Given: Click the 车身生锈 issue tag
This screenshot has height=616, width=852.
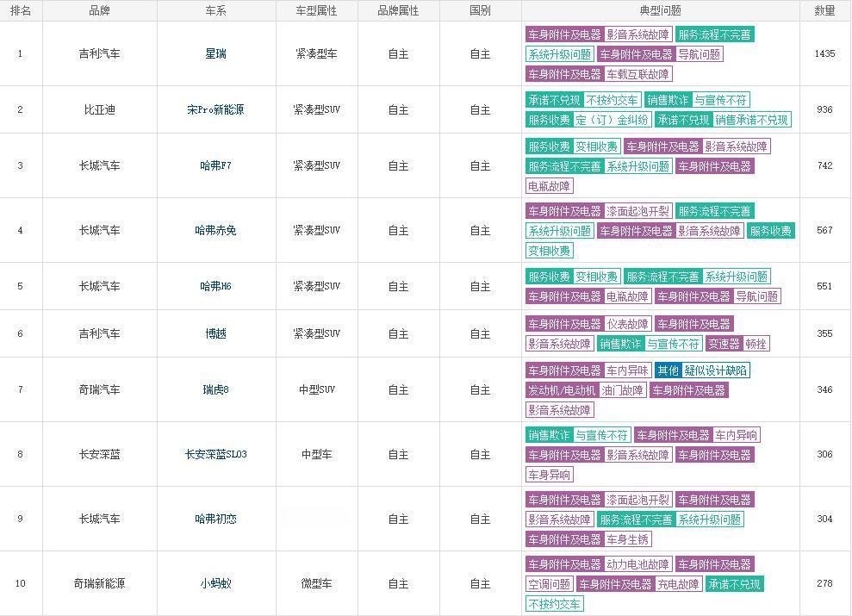Looking at the screenshot, I should (627, 539).
